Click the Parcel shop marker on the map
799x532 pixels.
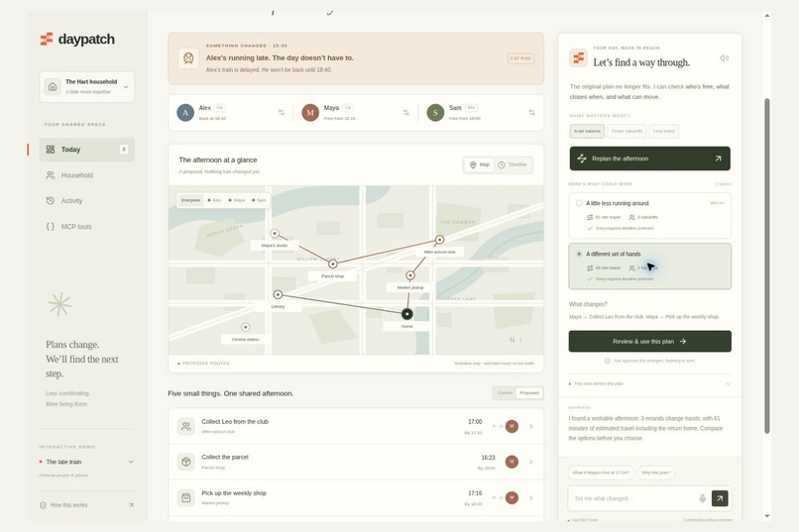coord(333,264)
